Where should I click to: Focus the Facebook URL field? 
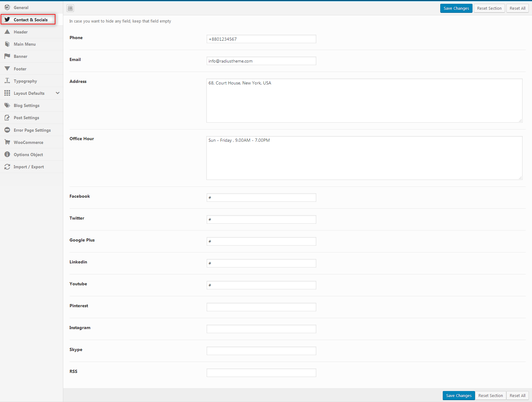[x=261, y=198]
